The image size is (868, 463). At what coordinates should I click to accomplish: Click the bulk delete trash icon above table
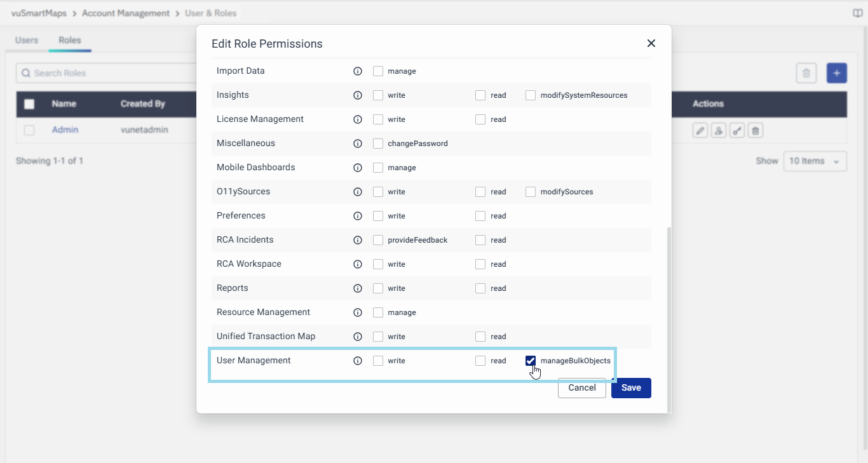806,73
